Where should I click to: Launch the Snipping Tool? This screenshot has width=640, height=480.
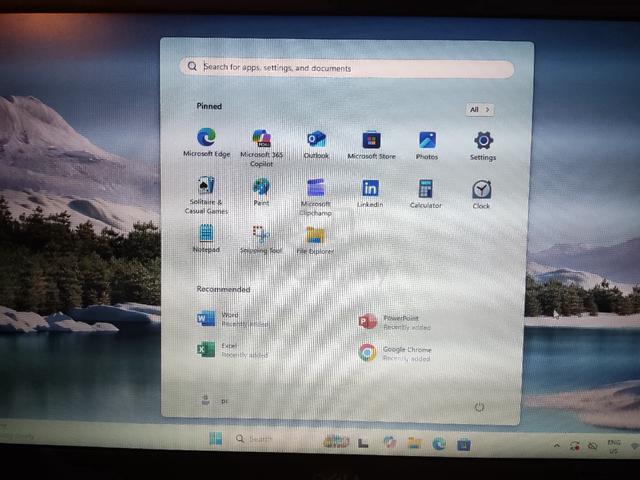261,240
